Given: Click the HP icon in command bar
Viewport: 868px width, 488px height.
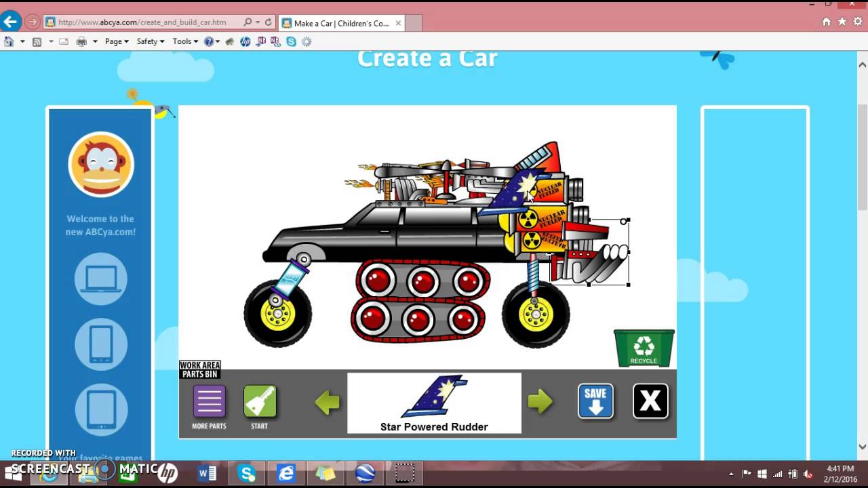Looking at the screenshot, I should [x=245, y=41].
